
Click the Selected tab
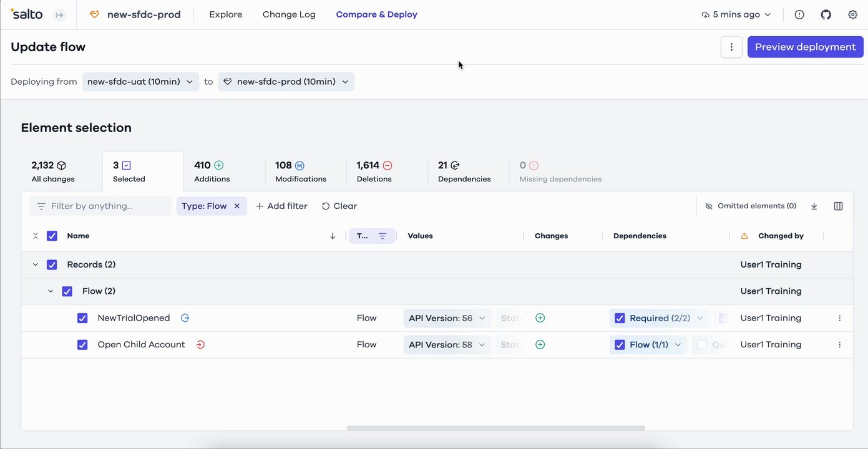(x=143, y=171)
